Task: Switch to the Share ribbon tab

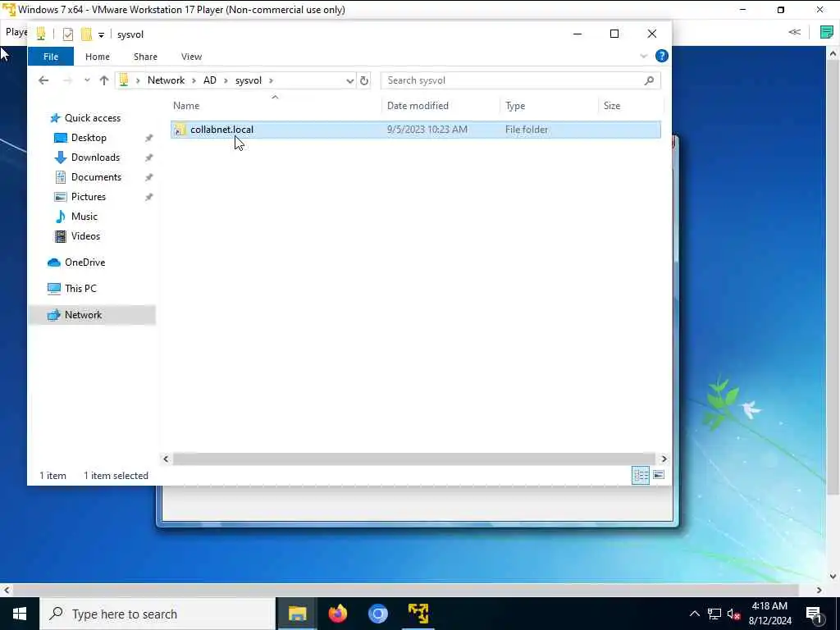Action: [145, 57]
